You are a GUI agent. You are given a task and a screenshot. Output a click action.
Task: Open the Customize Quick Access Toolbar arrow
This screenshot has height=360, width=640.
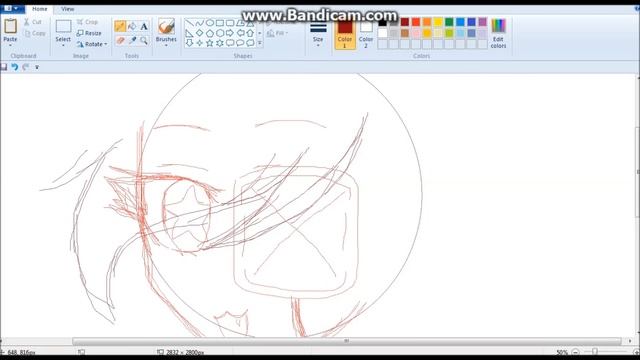37,67
